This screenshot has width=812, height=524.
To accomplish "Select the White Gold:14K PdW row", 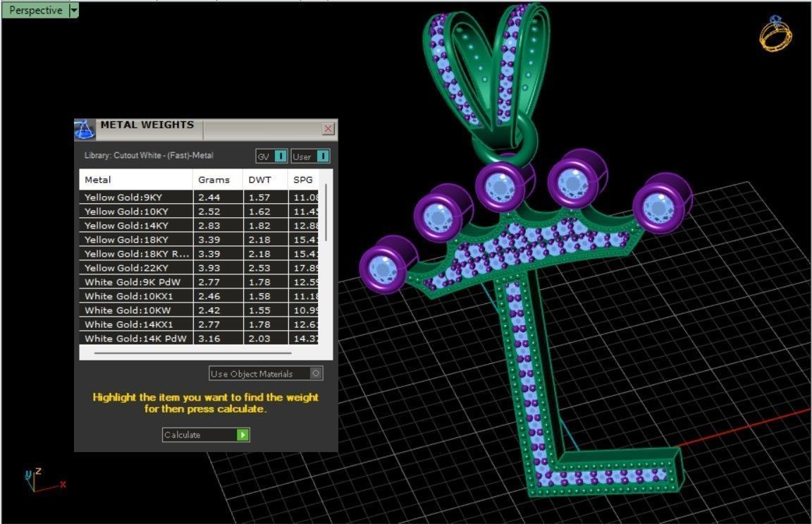I will tap(199, 338).
